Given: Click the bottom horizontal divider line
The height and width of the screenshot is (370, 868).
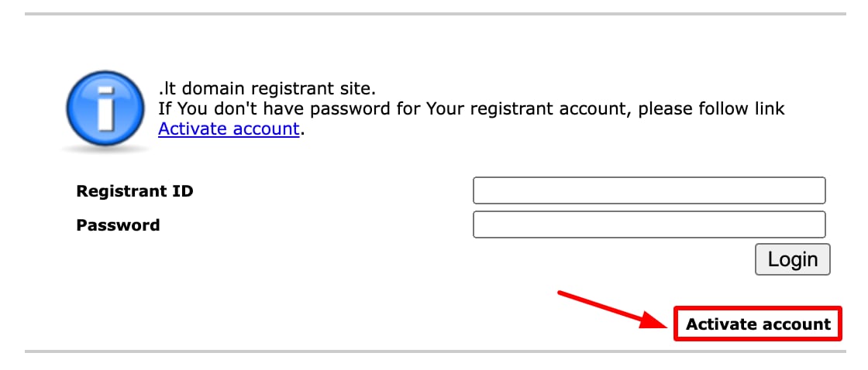Looking at the screenshot, I should (434, 351).
